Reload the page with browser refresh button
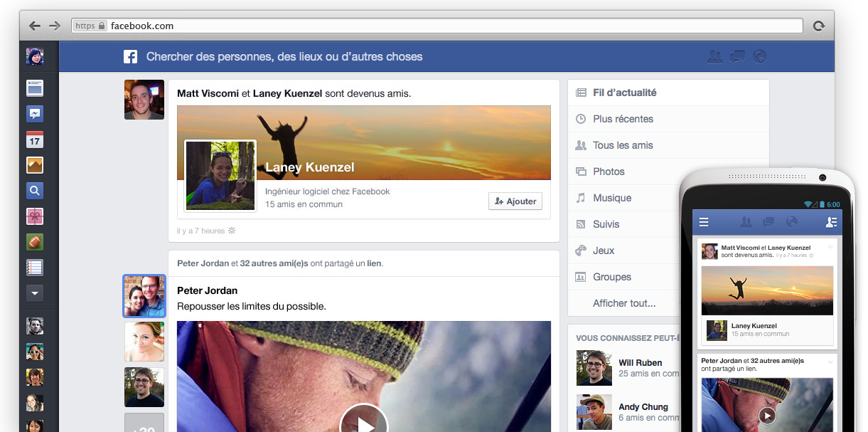Screen dimensions: 868x432 pyautogui.click(x=818, y=26)
